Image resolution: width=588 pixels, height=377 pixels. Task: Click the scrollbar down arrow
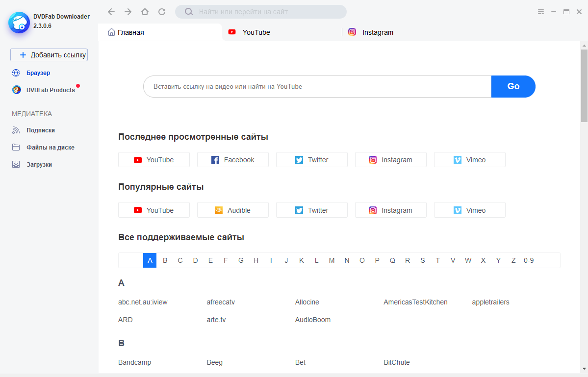click(584, 369)
